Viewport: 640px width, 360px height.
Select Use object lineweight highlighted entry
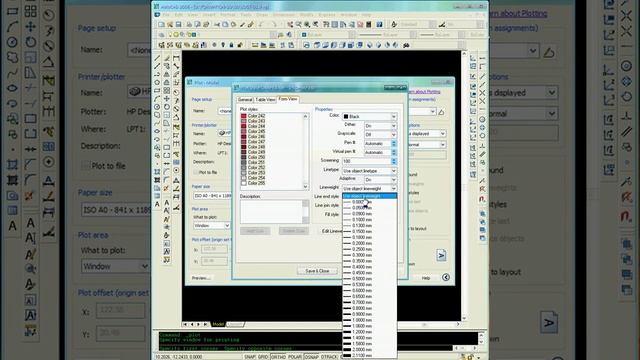point(369,196)
